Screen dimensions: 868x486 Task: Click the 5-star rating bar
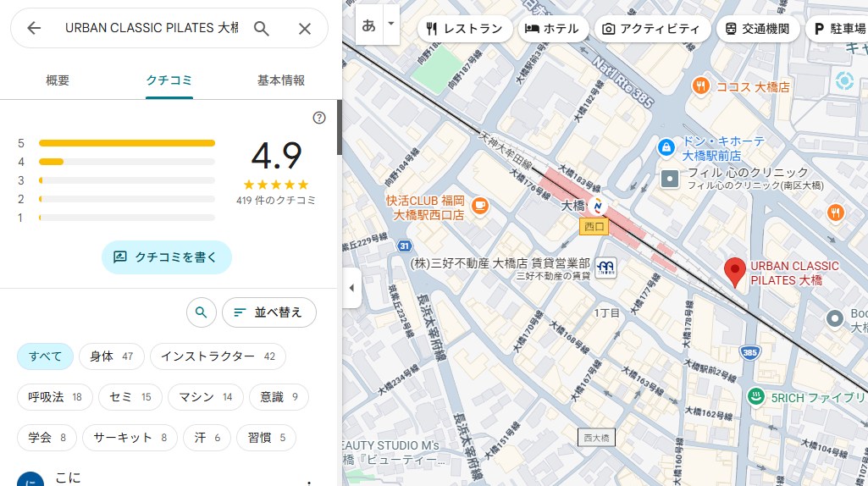click(x=127, y=143)
